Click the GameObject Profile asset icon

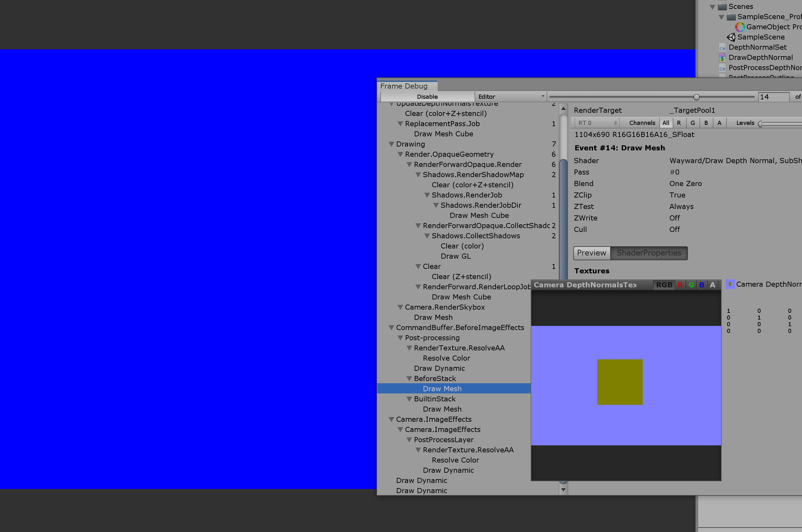pyautogui.click(x=740, y=27)
